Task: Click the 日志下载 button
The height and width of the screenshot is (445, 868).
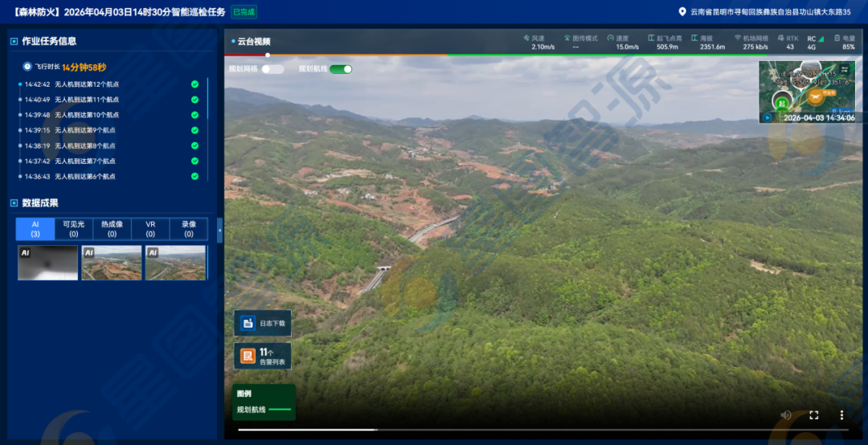Action: [262, 323]
